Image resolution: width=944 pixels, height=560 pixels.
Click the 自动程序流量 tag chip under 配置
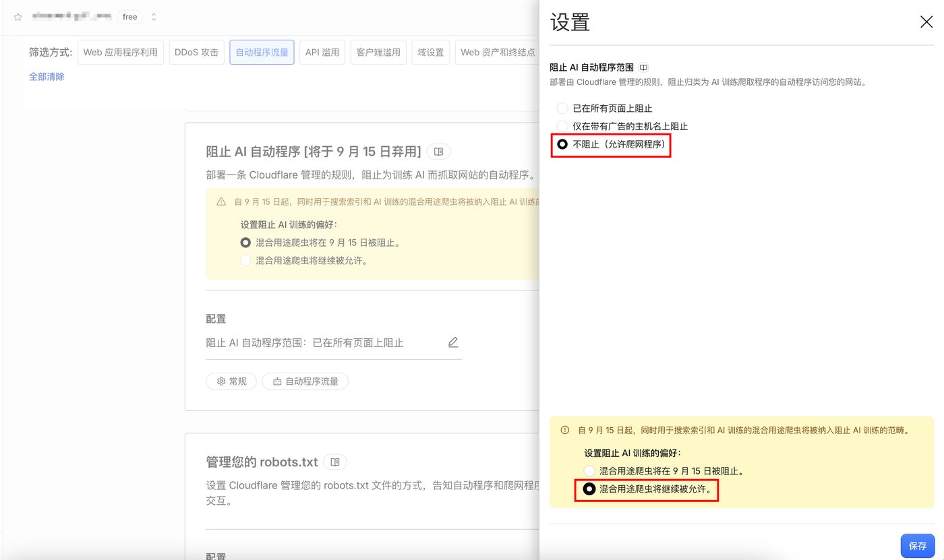tap(305, 381)
